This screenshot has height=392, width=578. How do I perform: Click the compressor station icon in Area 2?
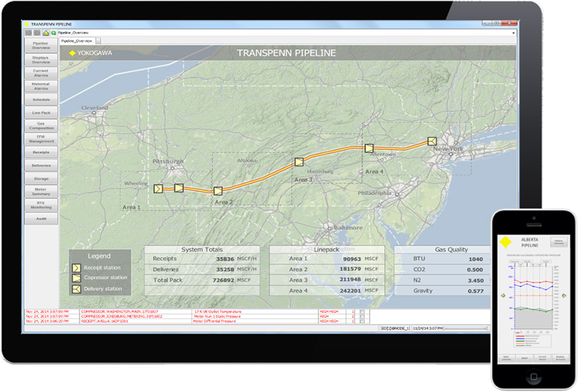click(217, 191)
